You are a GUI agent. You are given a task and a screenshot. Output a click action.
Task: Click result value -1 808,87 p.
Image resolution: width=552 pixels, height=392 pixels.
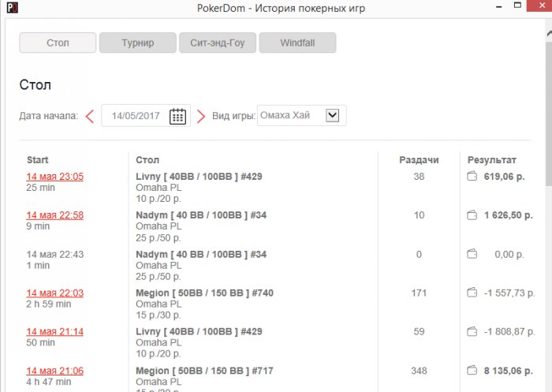[509, 332]
